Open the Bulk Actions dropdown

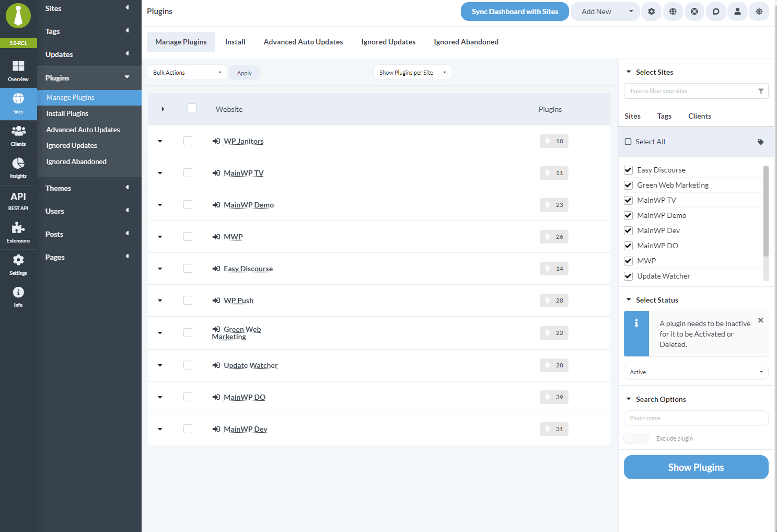point(187,72)
